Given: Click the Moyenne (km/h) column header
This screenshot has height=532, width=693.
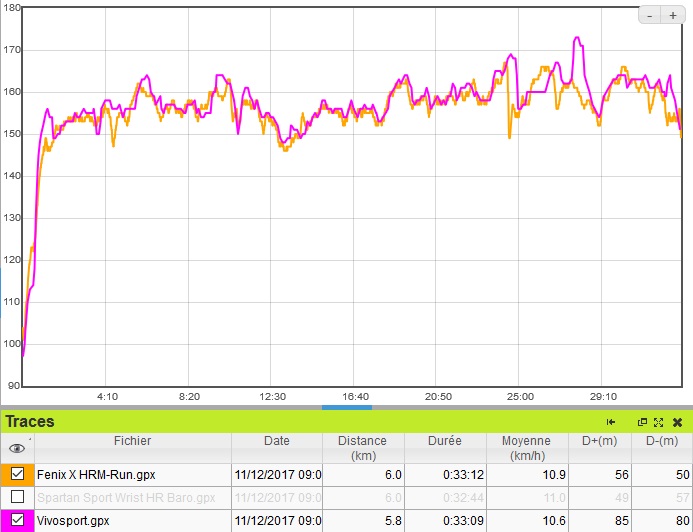Looking at the screenshot, I should pyautogui.click(x=528, y=448).
